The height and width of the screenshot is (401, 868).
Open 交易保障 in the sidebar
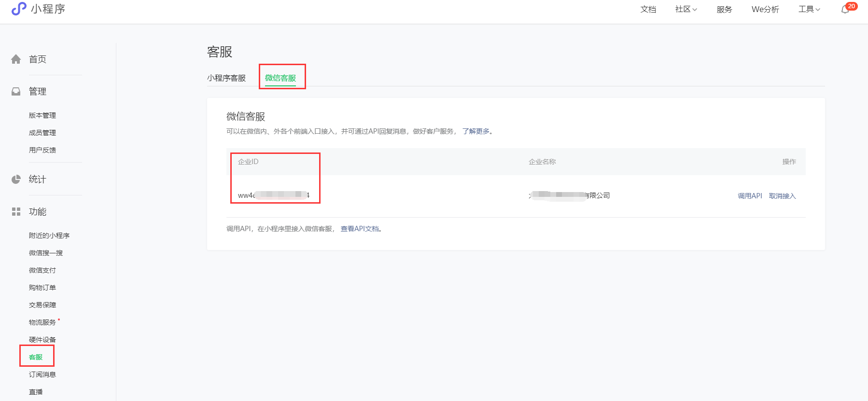point(42,305)
